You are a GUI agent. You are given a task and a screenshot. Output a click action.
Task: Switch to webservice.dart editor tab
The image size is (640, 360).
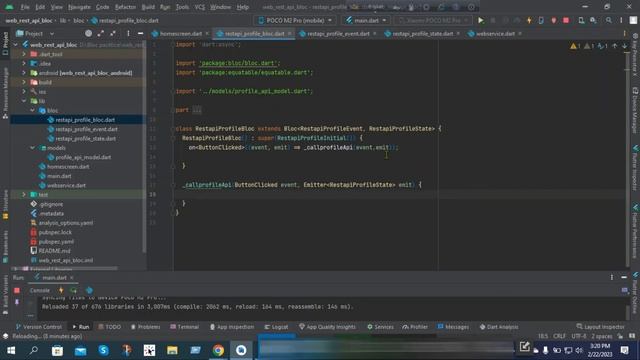point(495,33)
